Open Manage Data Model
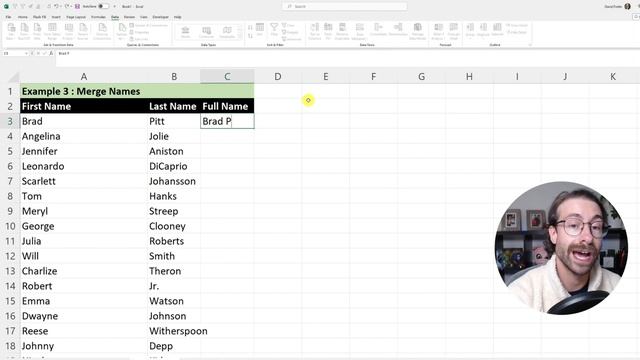 pyautogui.click(x=418, y=31)
